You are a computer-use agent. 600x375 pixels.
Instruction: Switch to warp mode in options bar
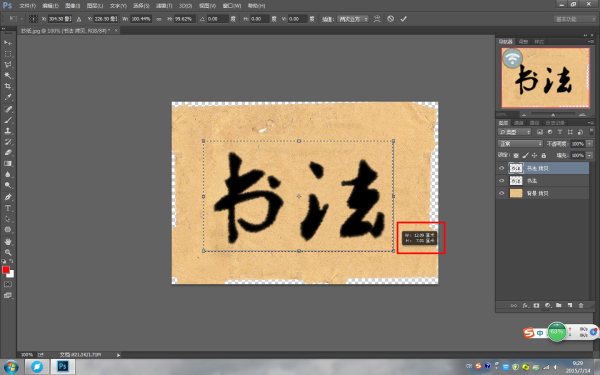click(377, 19)
